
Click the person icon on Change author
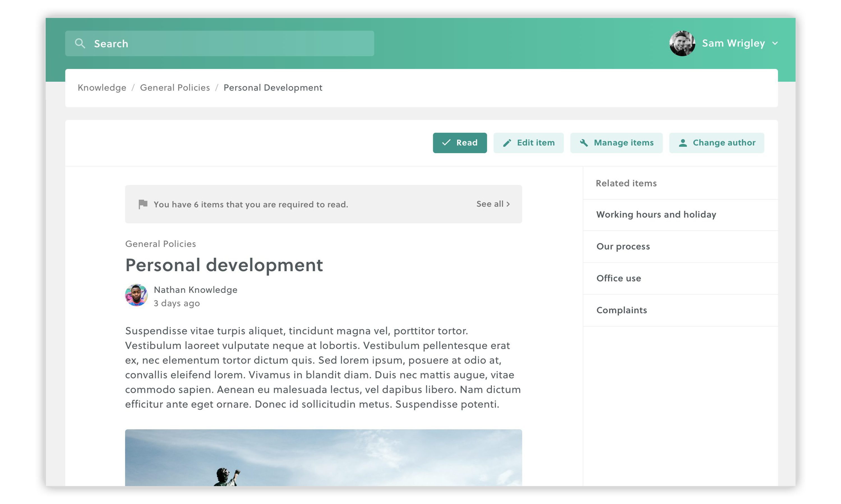[683, 143]
